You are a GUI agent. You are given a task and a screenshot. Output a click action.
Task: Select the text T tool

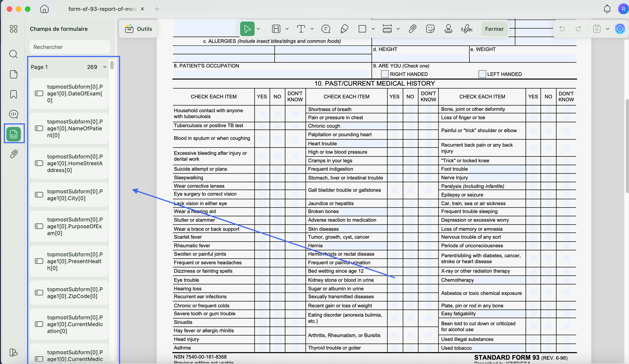point(301,29)
